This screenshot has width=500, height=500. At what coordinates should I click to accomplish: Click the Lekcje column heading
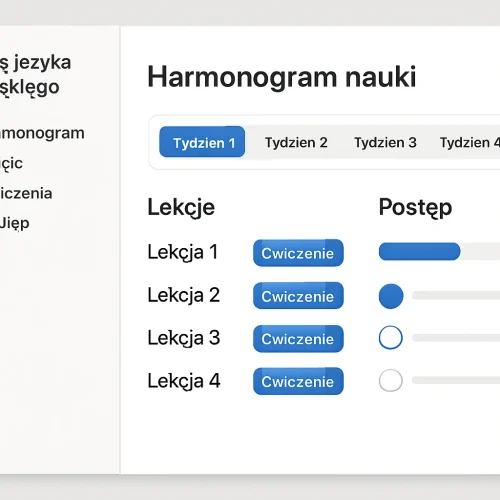181,208
